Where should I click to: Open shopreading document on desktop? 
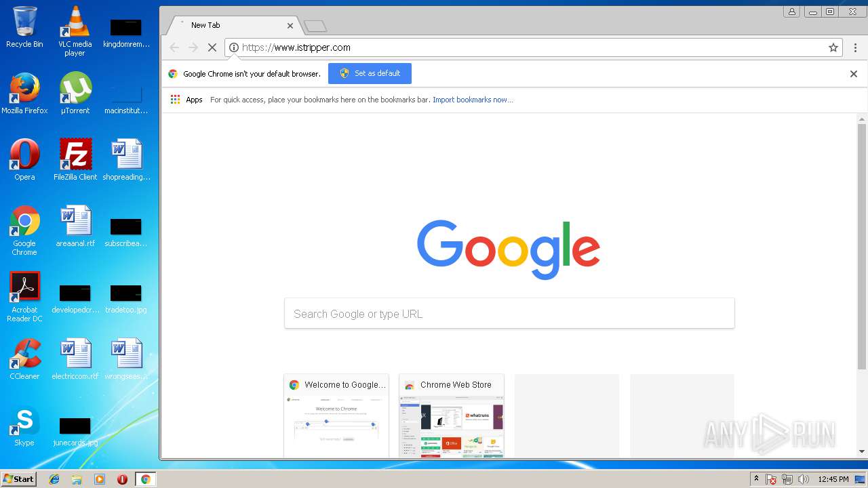coord(126,160)
